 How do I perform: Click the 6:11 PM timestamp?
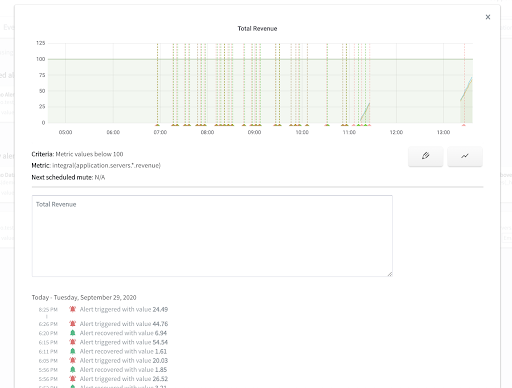(x=48, y=352)
